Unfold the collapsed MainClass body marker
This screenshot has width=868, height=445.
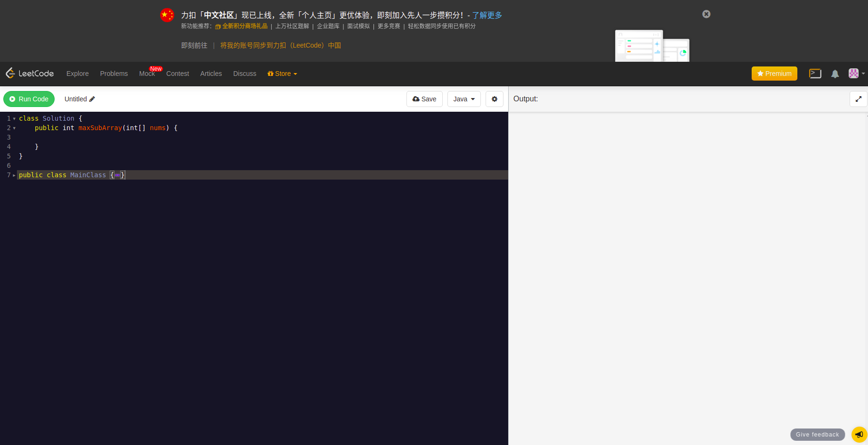(117, 175)
